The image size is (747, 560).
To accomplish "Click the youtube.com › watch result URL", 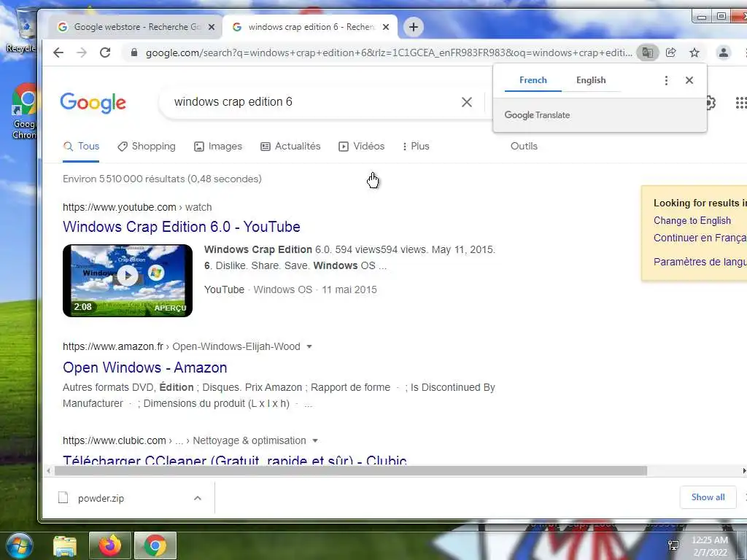I will (x=137, y=207).
